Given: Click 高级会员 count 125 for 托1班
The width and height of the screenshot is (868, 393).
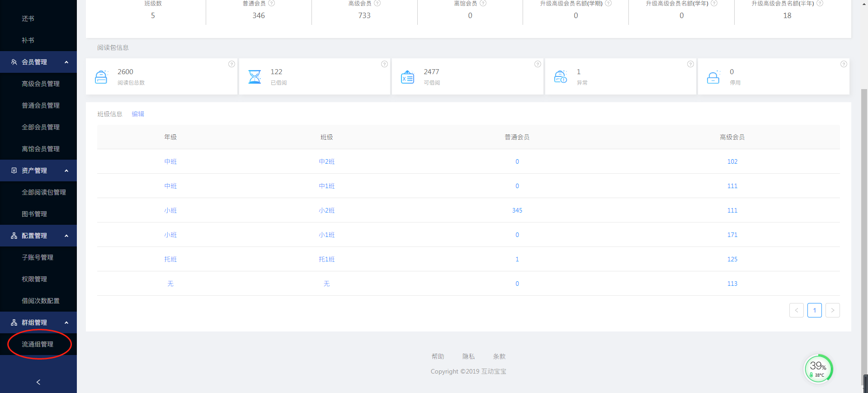Looking at the screenshot, I should pos(732,259).
